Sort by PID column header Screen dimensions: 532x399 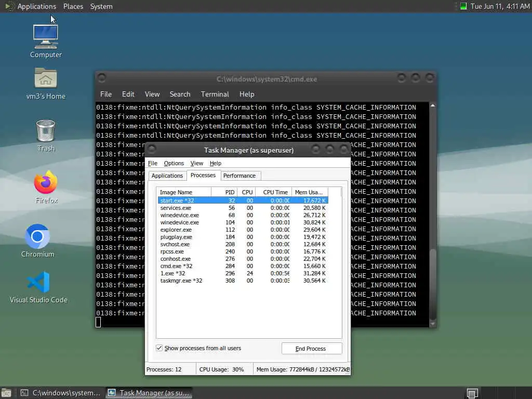224,192
